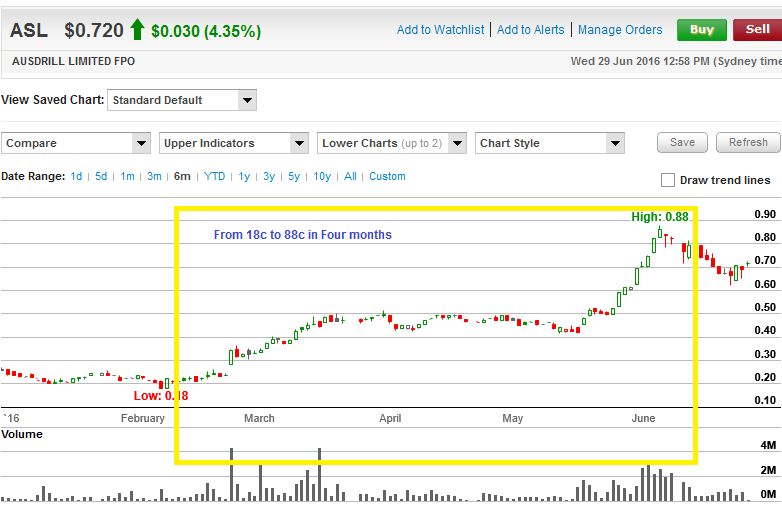Click the High: 0.88 chart label
Viewport: 782px width, 511px height.
pos(660,217)
